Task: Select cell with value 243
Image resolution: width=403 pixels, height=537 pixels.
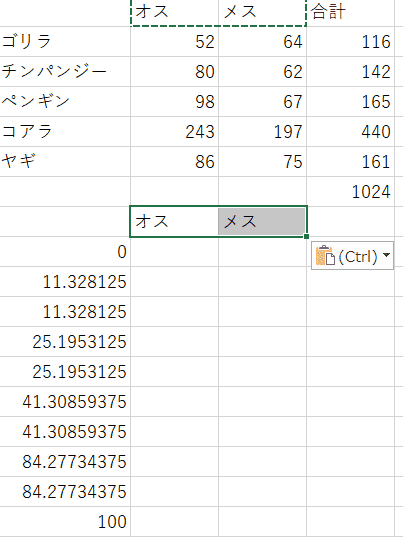Action: 174,132
